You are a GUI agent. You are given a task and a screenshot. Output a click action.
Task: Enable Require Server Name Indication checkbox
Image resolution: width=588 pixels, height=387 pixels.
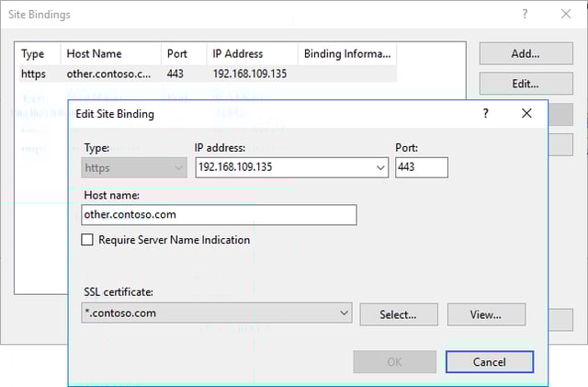coord(88,240)
